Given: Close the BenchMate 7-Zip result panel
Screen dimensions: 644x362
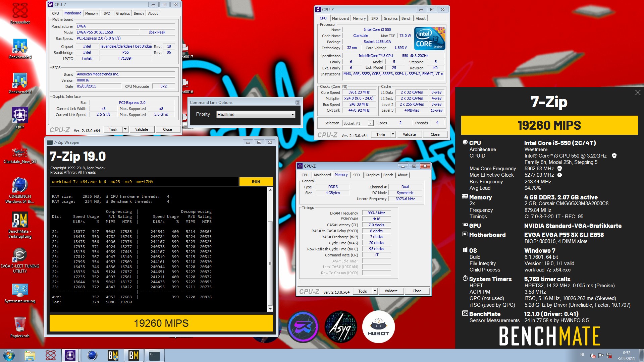Looking at the screenshot, I should (x=638, y=93).
